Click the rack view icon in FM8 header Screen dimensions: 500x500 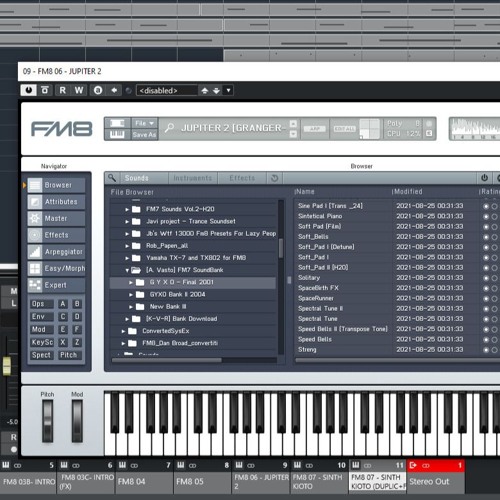click(x=117, y=123)
